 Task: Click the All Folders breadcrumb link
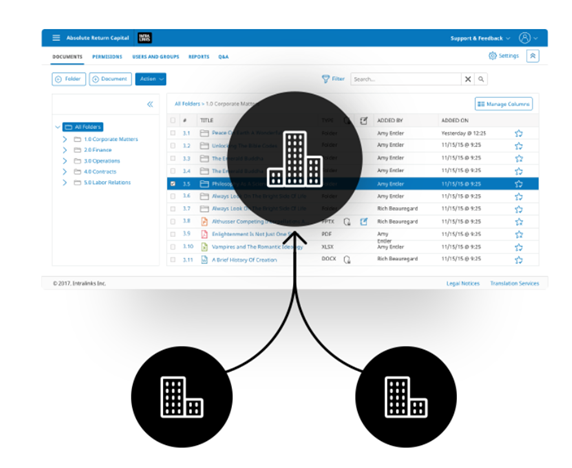click(x=187, y=104)
